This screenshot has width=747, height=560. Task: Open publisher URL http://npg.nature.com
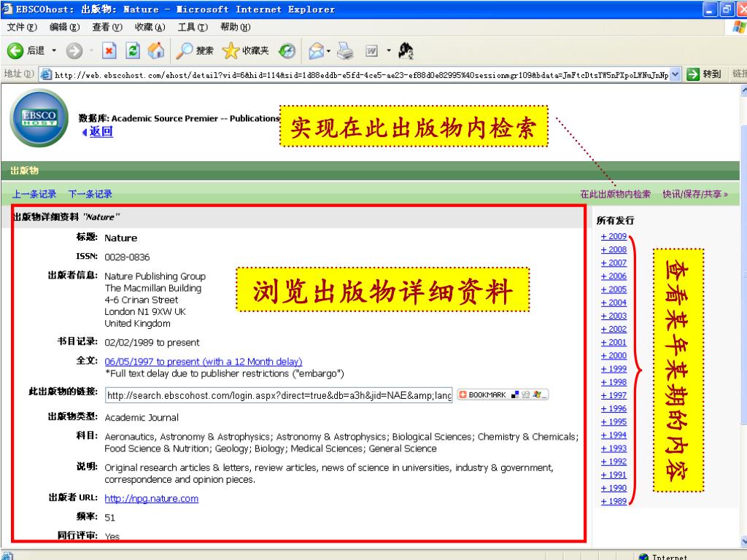(152, 499)
